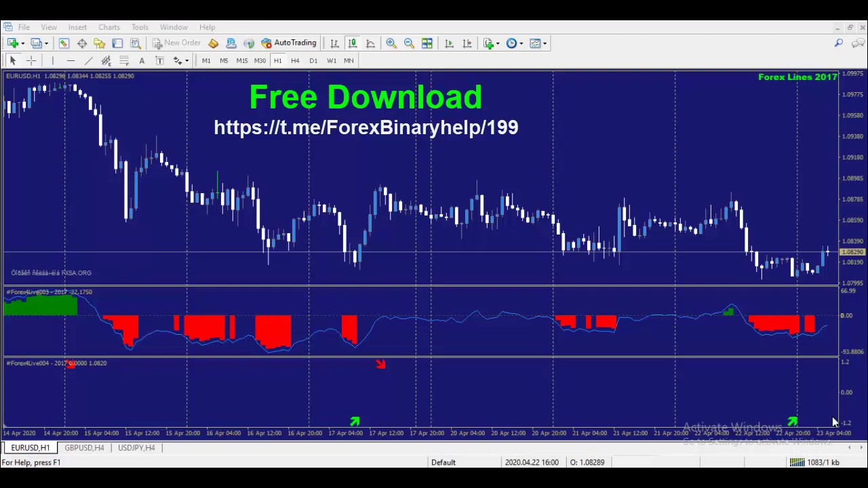The height and width of the screenshot is (488, 868).
Task: Select the Crosshair tool
Action: pos(31,61)
